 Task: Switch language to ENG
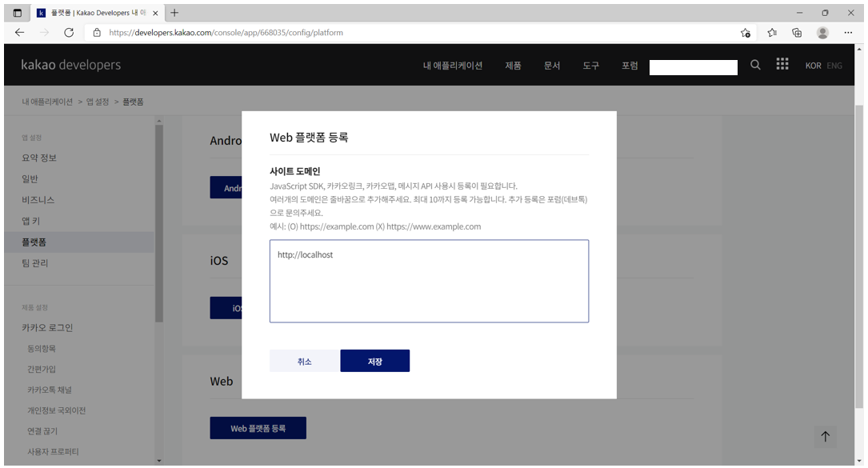click(834, 66)
